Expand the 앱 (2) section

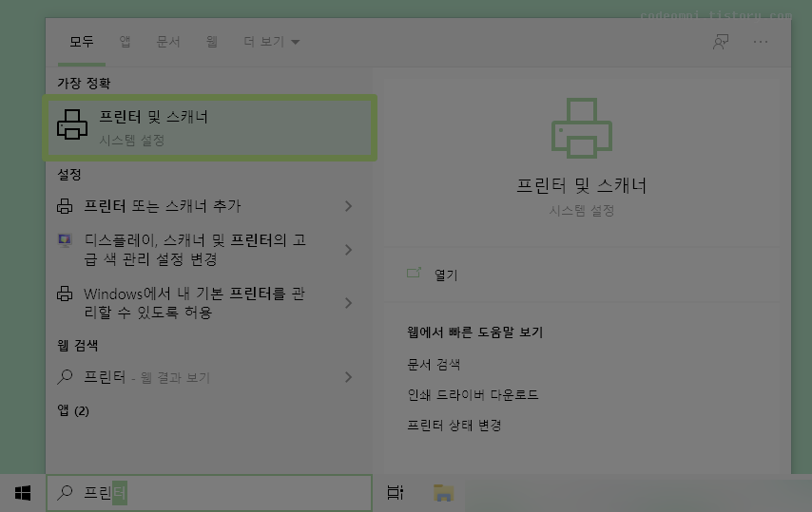73,410
